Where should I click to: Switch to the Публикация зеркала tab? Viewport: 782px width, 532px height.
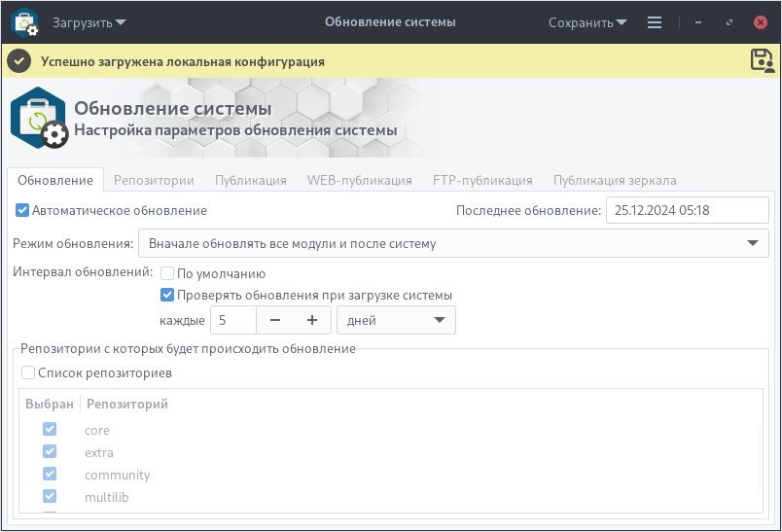(x=615, y=180)
